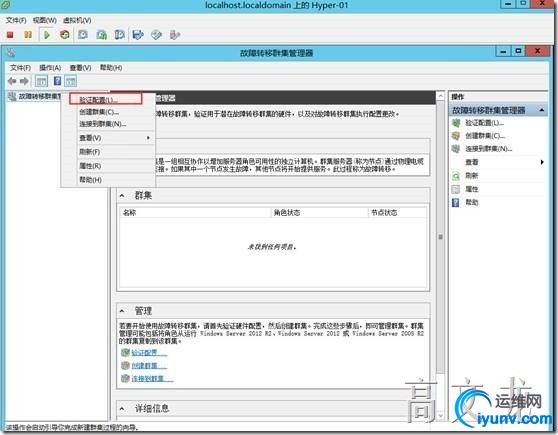Open the 操作(A) menu in Failover Cluster Manager
Image resolution: width=558 pixels, height=435 pixels.
point(50,67)
